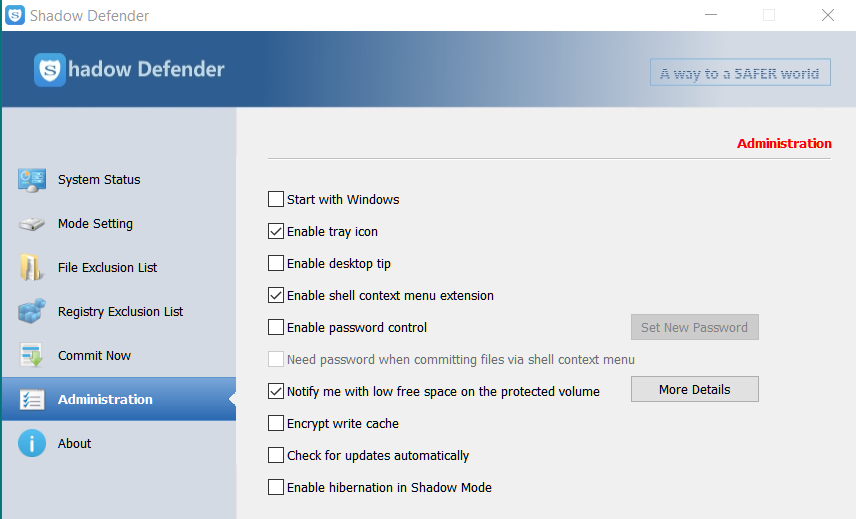Image resolution: width=856 pixels, height=519 pixels.
Task: Click A way to a SAFER world banner
Action: coord(740,73)
